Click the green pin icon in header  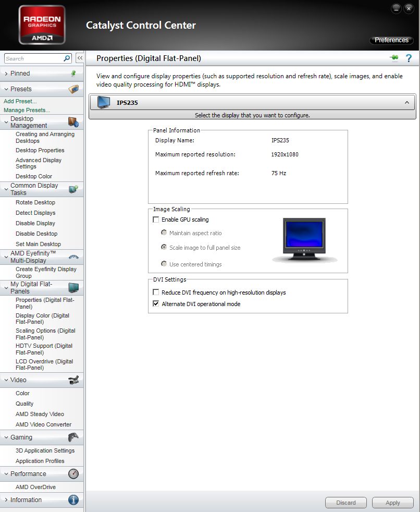pos(393,58)
